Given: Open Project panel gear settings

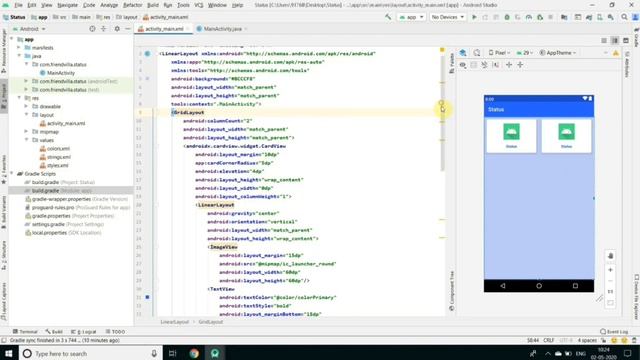Looking at the screenshot, I should (x=117, y=29).
